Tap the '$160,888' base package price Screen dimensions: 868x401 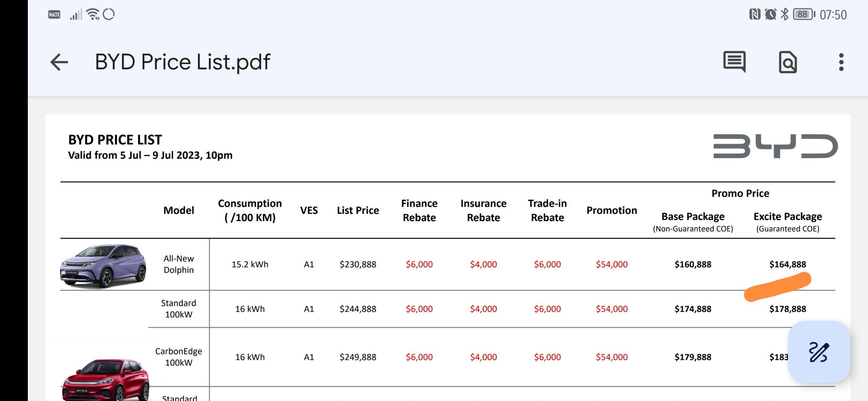[x=693, y=264]
